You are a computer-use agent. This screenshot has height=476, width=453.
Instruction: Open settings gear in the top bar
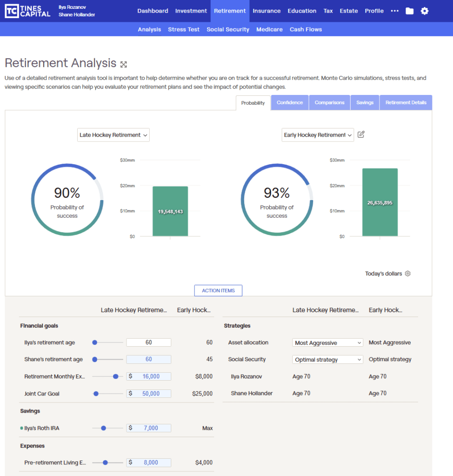(x=425, y=11)
